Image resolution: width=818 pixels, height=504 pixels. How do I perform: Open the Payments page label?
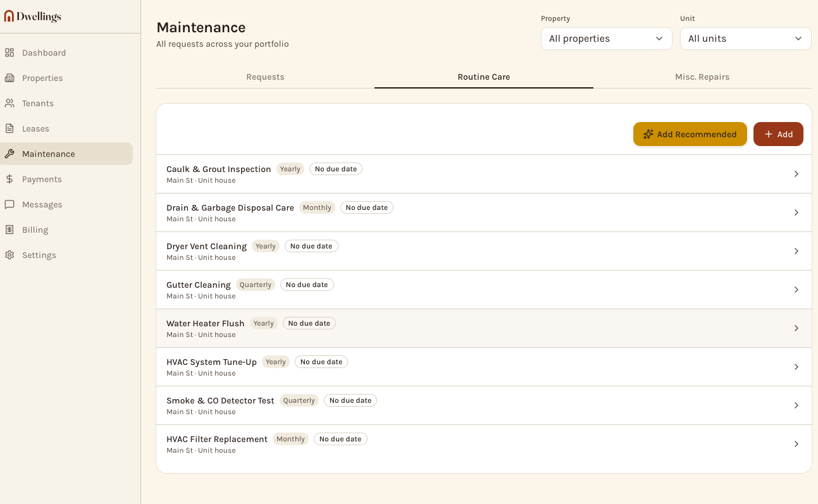click(42, 179)
